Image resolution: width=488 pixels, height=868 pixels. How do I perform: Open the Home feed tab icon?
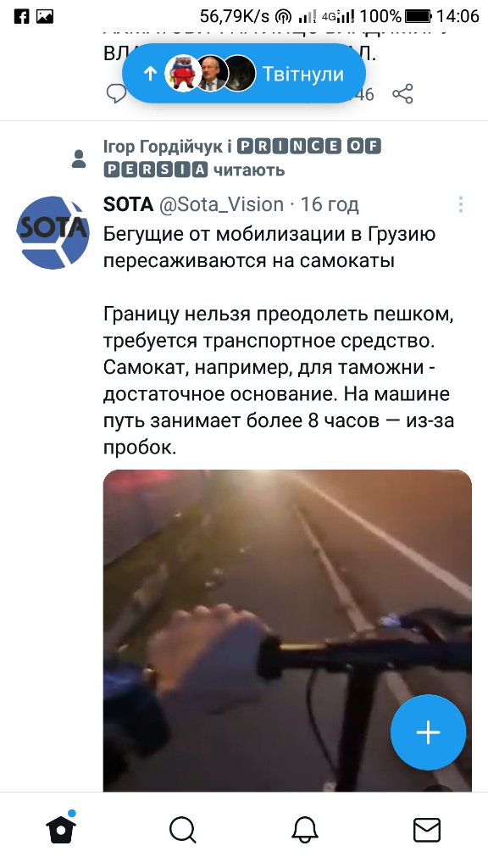(61, 829)
